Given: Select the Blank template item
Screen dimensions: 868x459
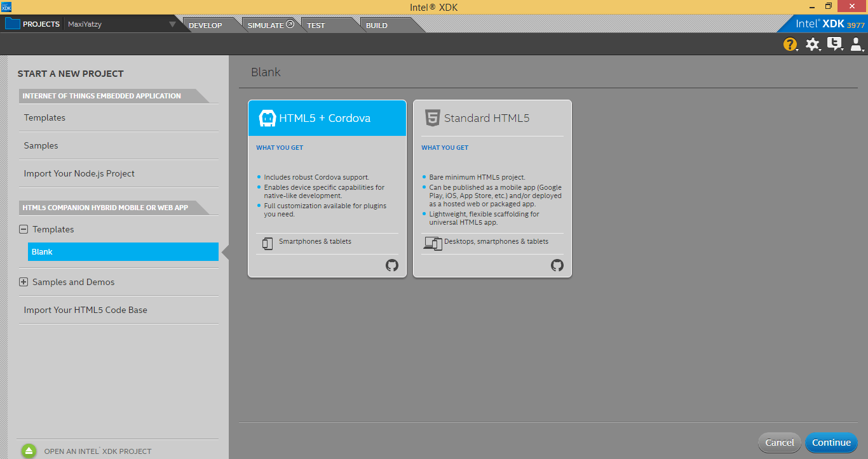Looking at the screenshot, I should [123, 252].
